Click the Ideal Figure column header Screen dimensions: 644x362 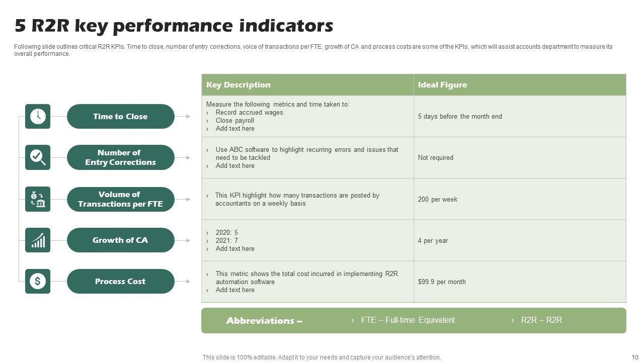tap(442, 85)
